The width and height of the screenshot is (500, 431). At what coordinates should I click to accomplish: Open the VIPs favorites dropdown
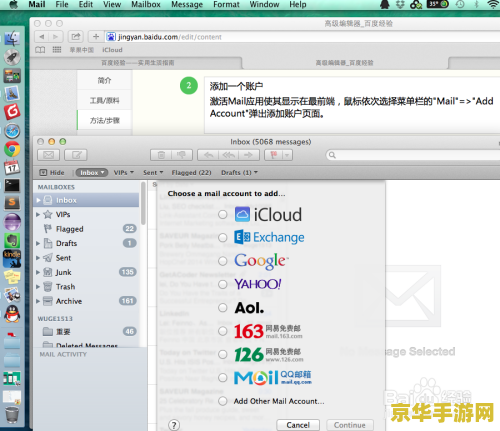click(123, 173)
